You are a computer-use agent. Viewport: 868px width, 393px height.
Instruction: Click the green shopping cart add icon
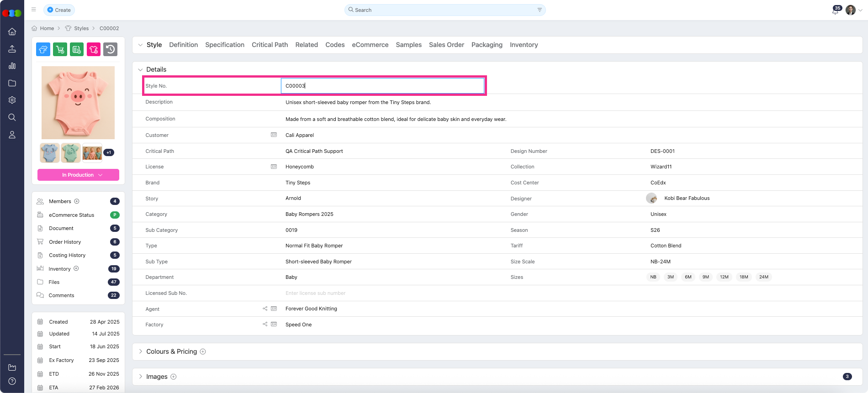tap(60, 49)
